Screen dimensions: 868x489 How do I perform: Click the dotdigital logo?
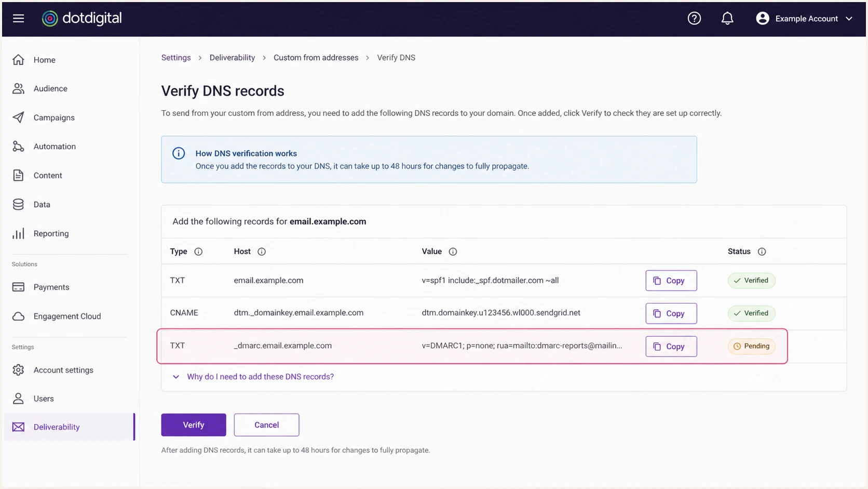coord(82,18)
